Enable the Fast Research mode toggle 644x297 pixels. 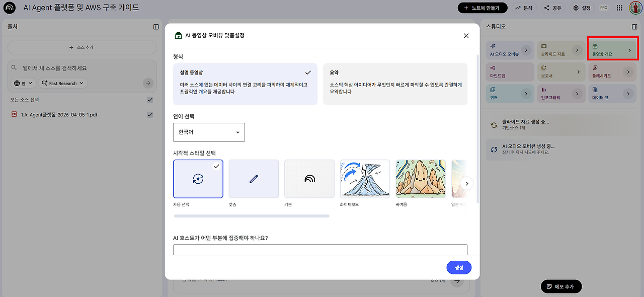pos(62,83)
